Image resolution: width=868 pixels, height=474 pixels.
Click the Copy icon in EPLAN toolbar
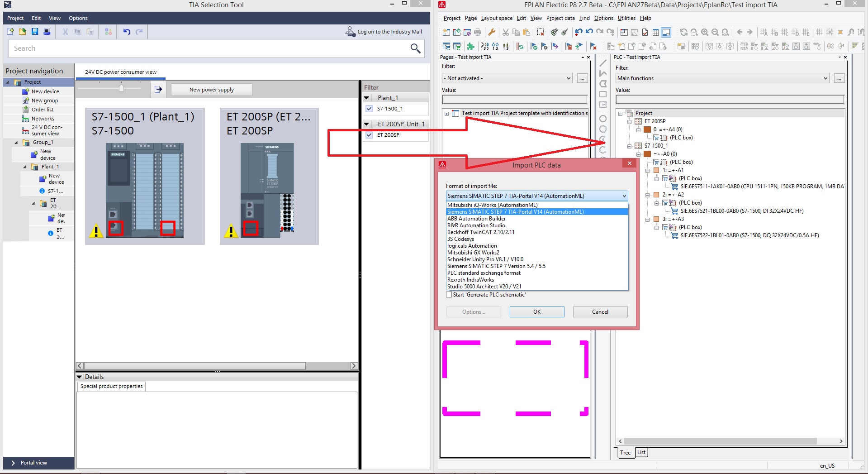click(x=516, y=32)
